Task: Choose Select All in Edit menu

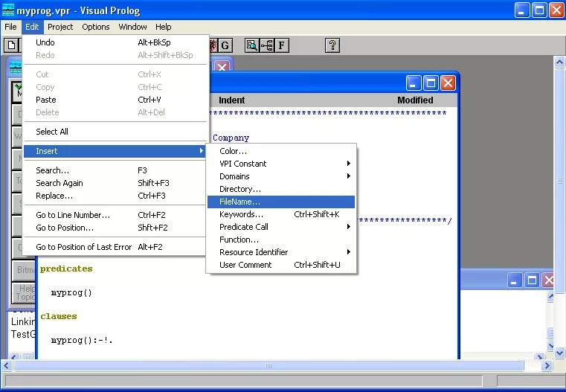Action: point(115,132)
